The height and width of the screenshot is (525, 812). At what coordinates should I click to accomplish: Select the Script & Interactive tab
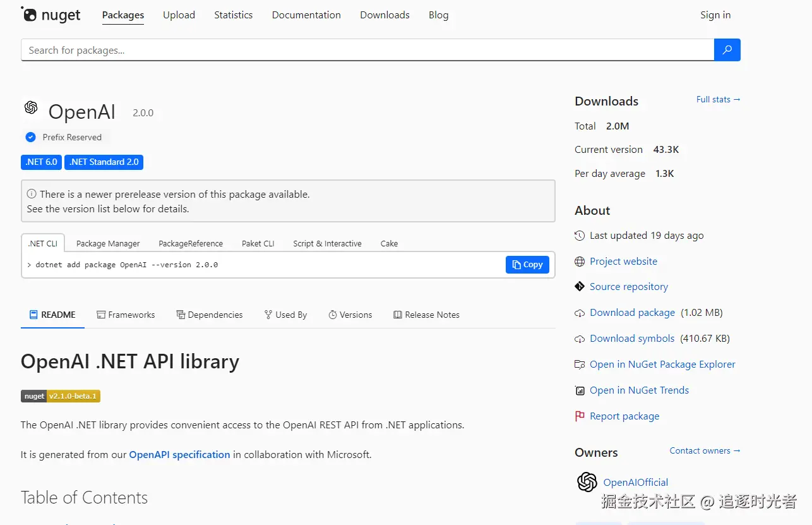click(x=327, y=243)
